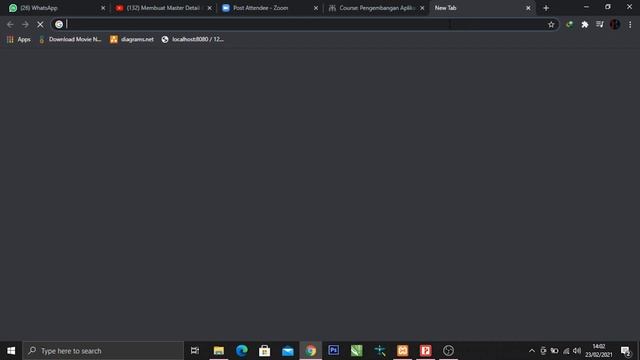Restore down the Chrome window
Viewport: 640px width, 360px height.
tap(608, 7)
